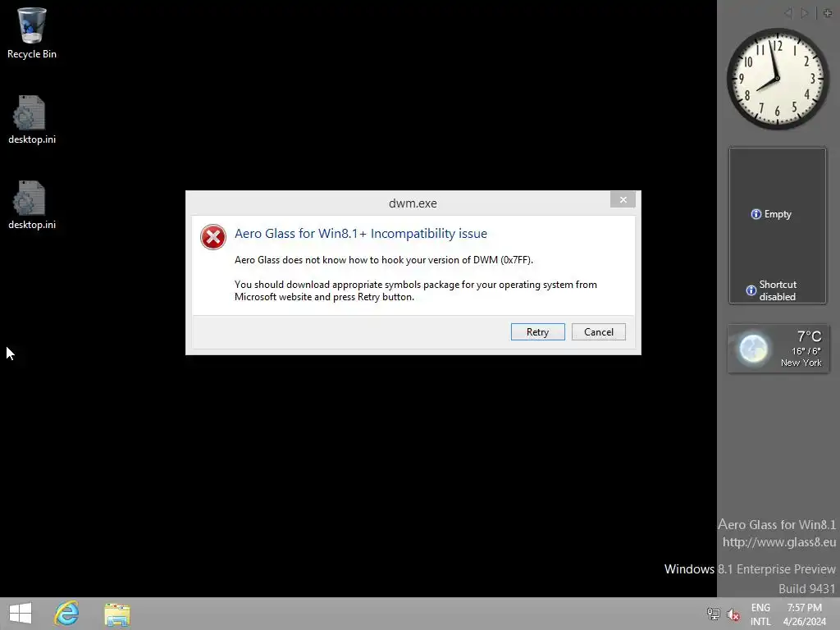Launch Internet Explorer from the taskbar
840x630 pixels.
pos(66,614)
